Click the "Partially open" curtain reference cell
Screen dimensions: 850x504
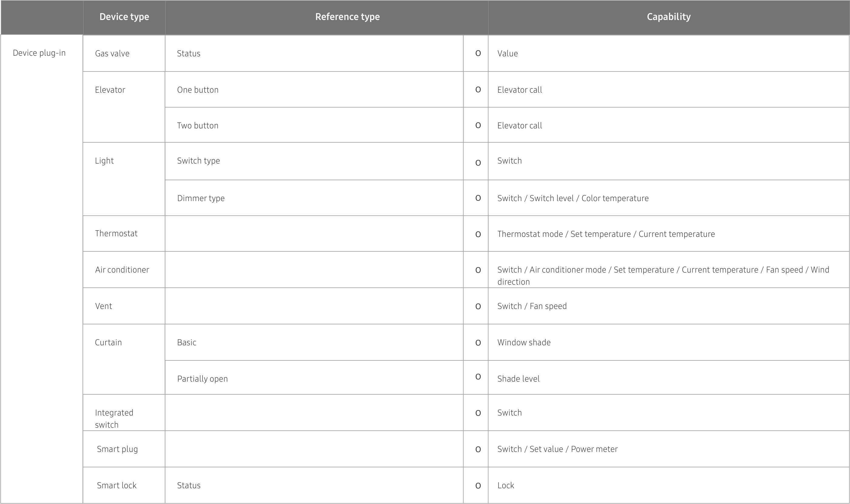(x=202, y=379)
